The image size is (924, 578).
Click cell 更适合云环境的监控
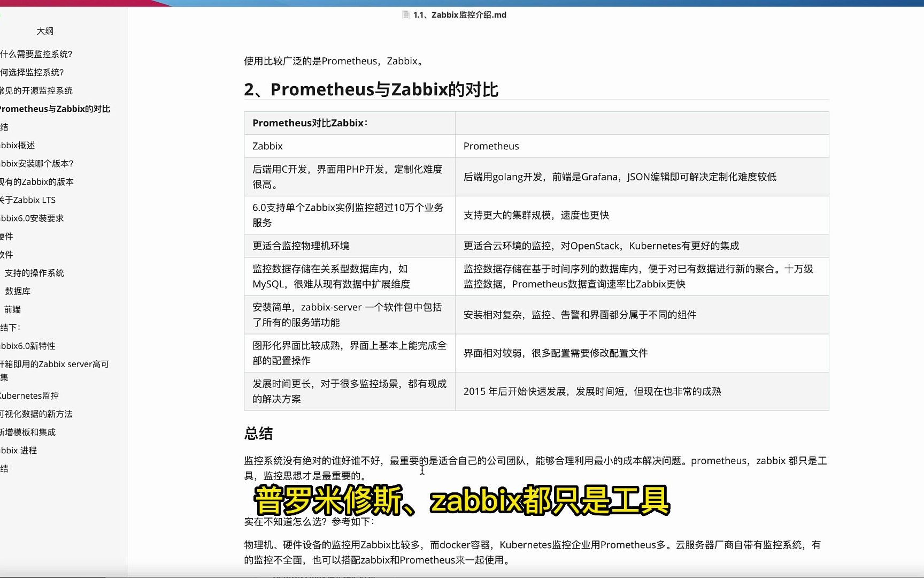pos(642,246)
